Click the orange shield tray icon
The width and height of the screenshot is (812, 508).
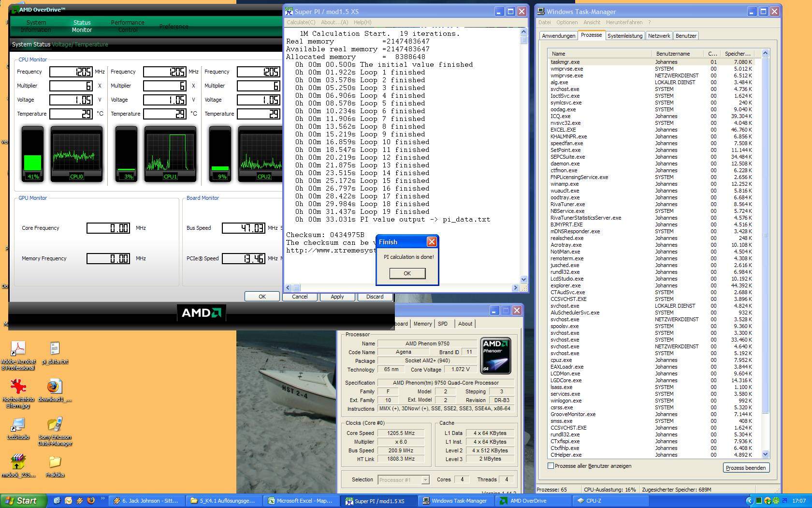[x=768, y=501]
